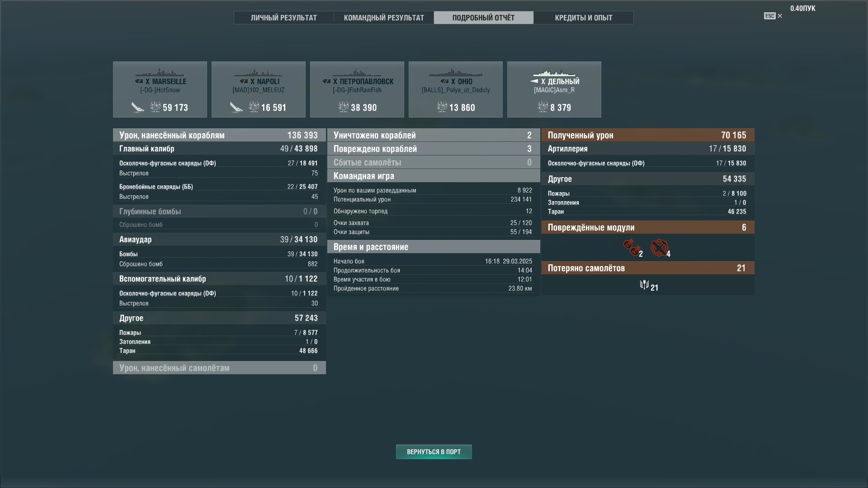
Task: Click the Пройденное расстояние row
Action: point(433,288)
